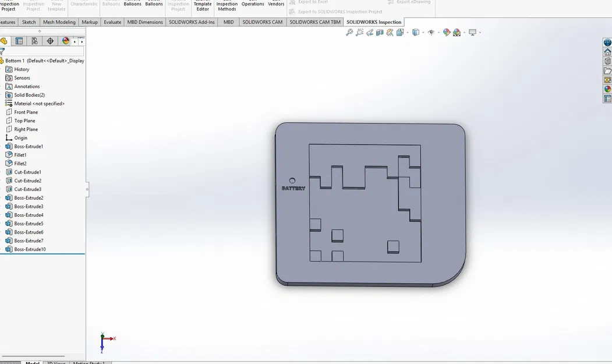Toggle the Inspection Methods option

pos(227,6)
